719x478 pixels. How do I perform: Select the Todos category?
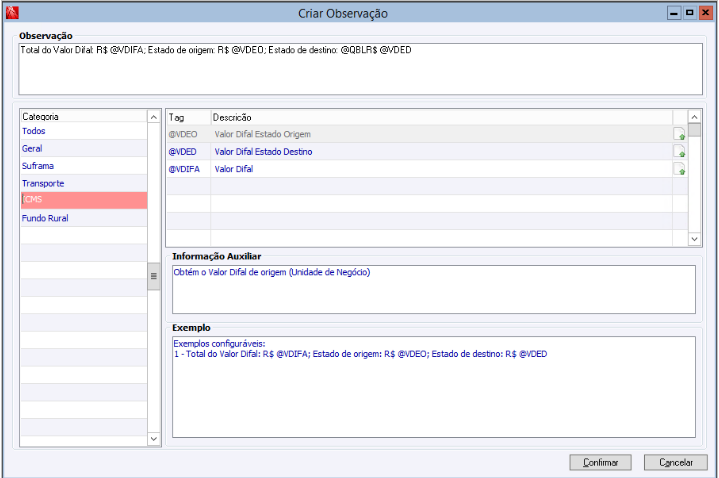coord(83,131)
